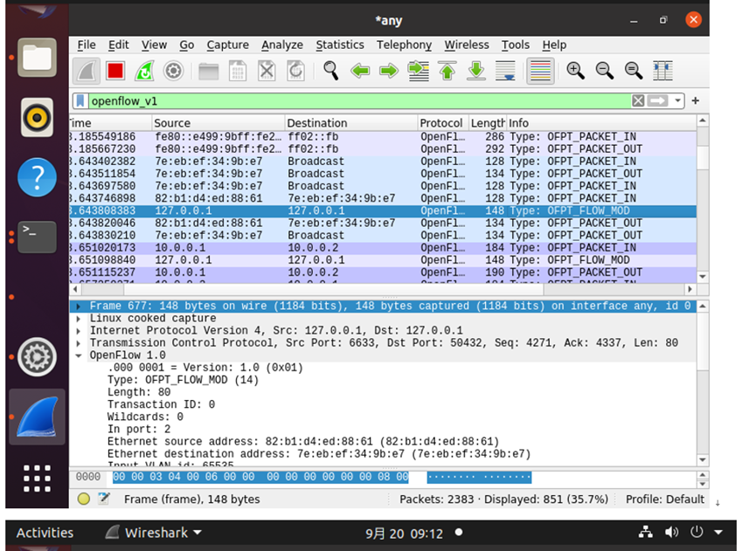Open the Statistics menu

point(340,45)
